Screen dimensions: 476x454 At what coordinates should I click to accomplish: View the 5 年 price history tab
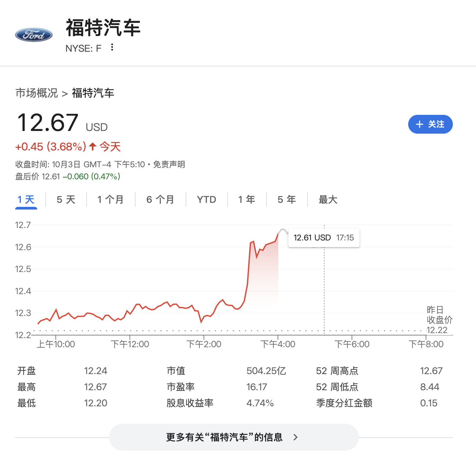[287, 200]
